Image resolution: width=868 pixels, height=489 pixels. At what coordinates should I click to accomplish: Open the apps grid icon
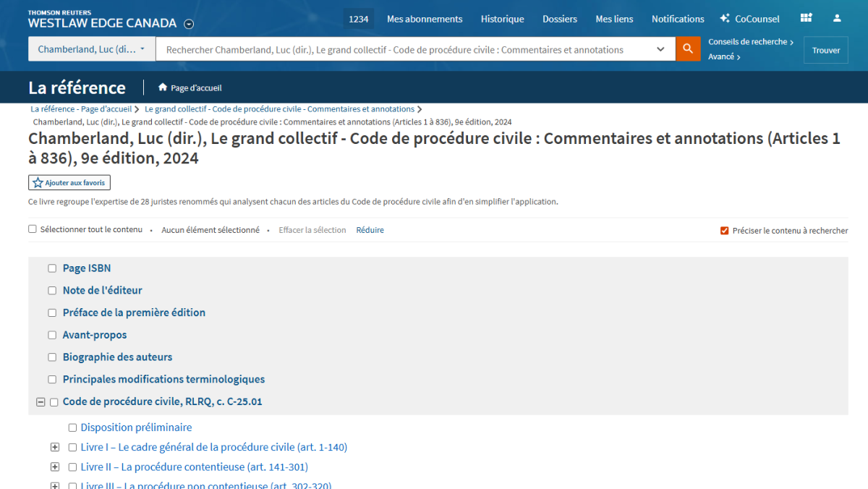(x=807, y=18)
